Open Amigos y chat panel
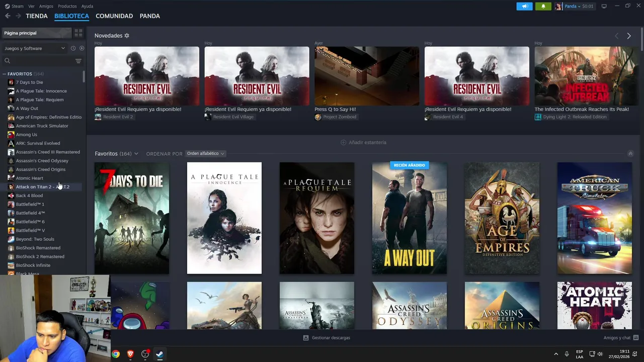Screen dimensions: 644x362 tap(621, 338)
